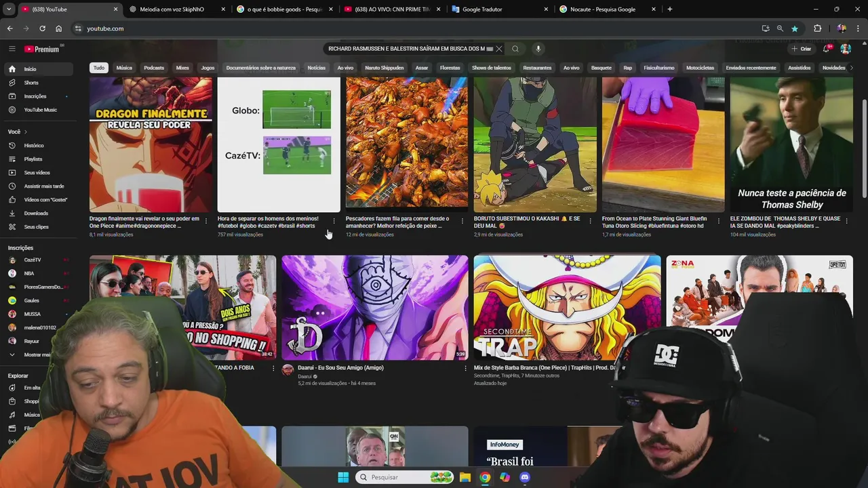Open Inscrições in the sidebar
The width and height of the screenshot is (868, 488).
[38, 96]
